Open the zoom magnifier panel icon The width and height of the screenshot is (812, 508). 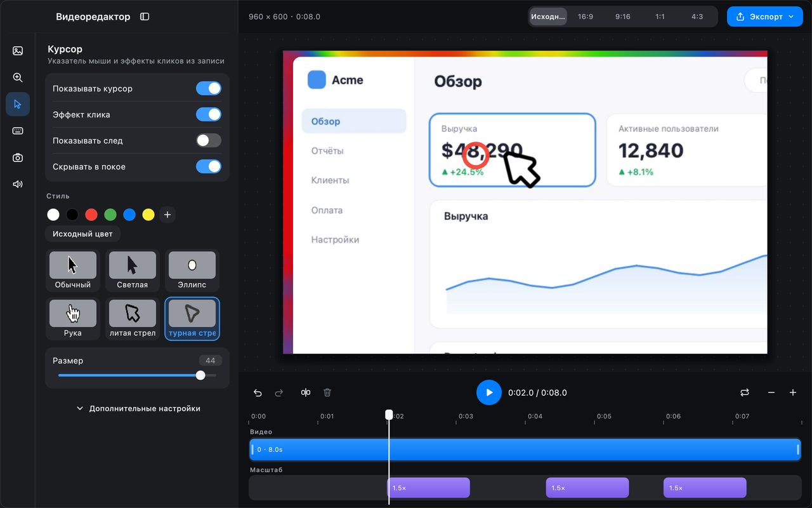coord(18,77)
